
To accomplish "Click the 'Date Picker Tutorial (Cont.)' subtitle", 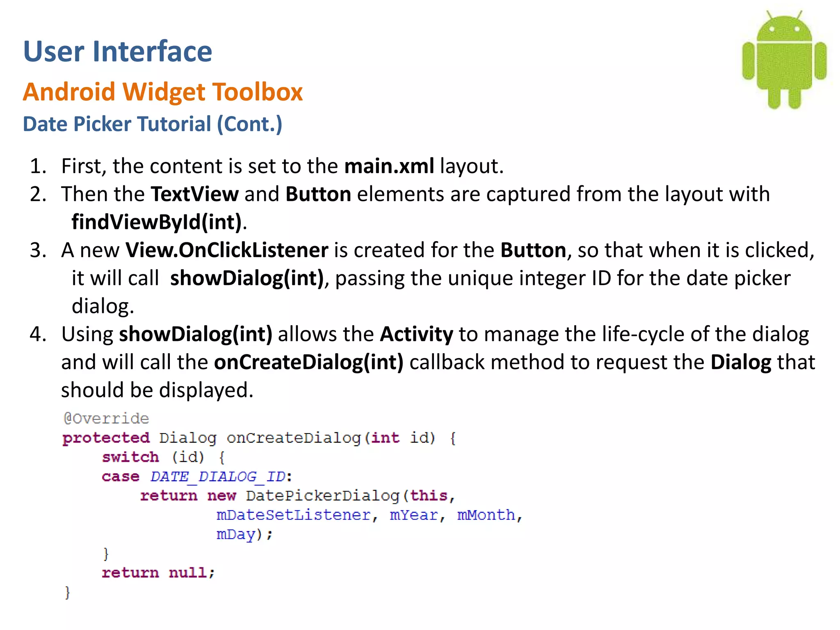I will pyautogui.click(x=153, y=124).
